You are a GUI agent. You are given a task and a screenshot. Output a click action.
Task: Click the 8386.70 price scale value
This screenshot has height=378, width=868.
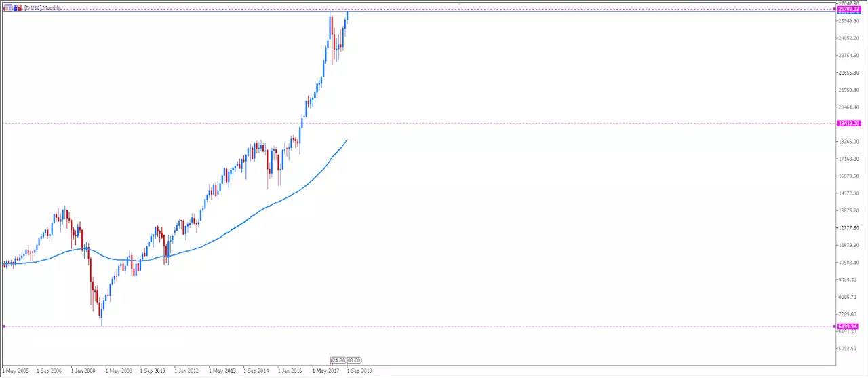pos(849,297)
